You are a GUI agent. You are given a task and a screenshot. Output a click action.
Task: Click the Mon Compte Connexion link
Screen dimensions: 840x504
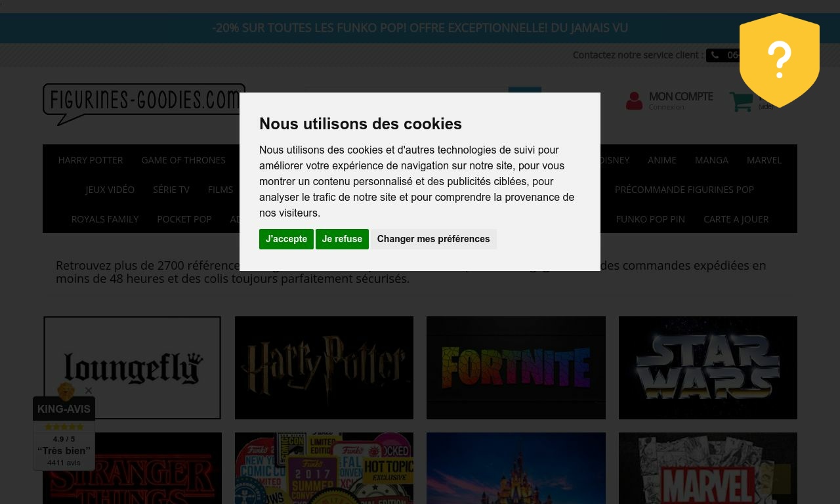tap(667, 107)
